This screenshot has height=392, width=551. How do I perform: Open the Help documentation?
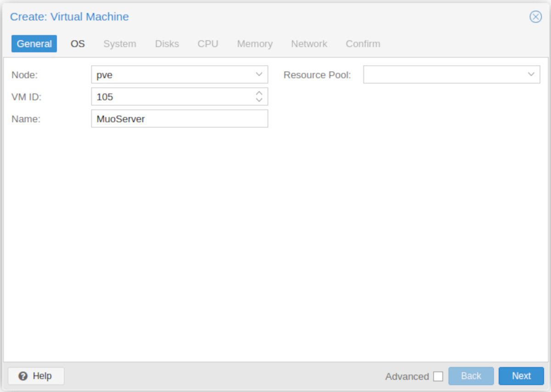coord(35,376)
